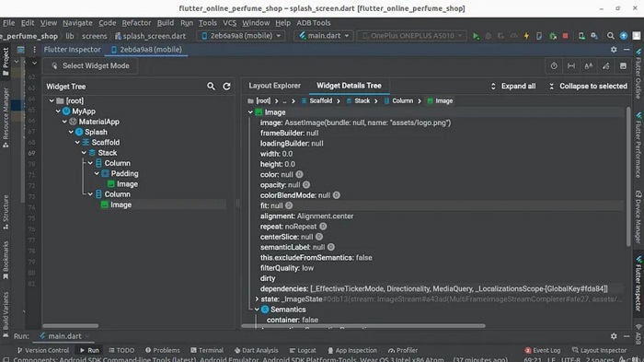
Task: Click Expand all button
Action: click(x=513, y=86)
